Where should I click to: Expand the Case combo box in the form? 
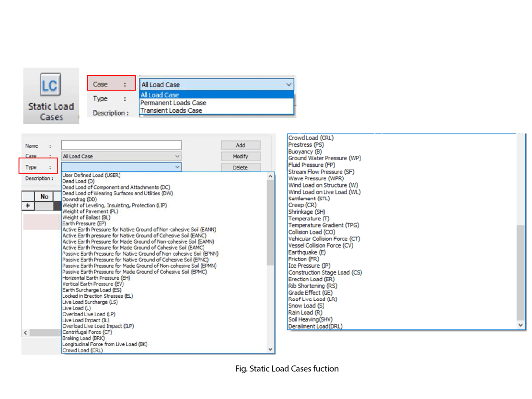[x=177, y=156]
